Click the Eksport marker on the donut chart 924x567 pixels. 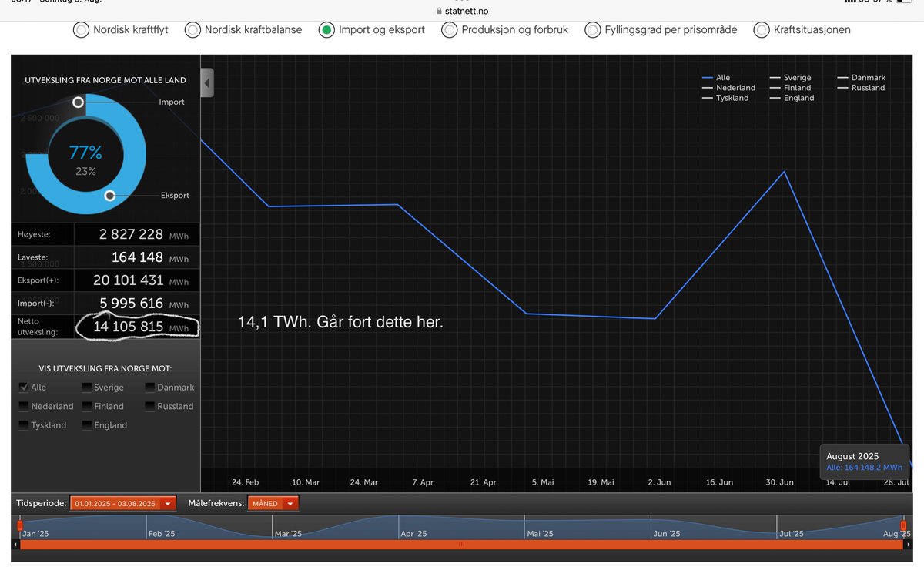click(x=110, y=196)
